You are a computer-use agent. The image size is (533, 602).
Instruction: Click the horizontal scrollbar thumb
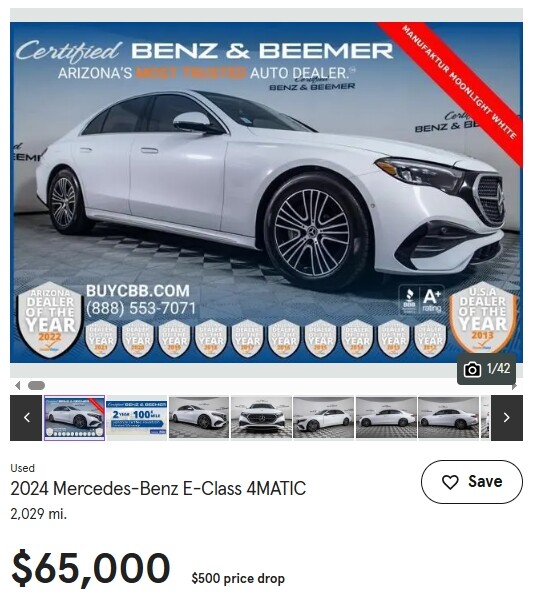[36, 385]
